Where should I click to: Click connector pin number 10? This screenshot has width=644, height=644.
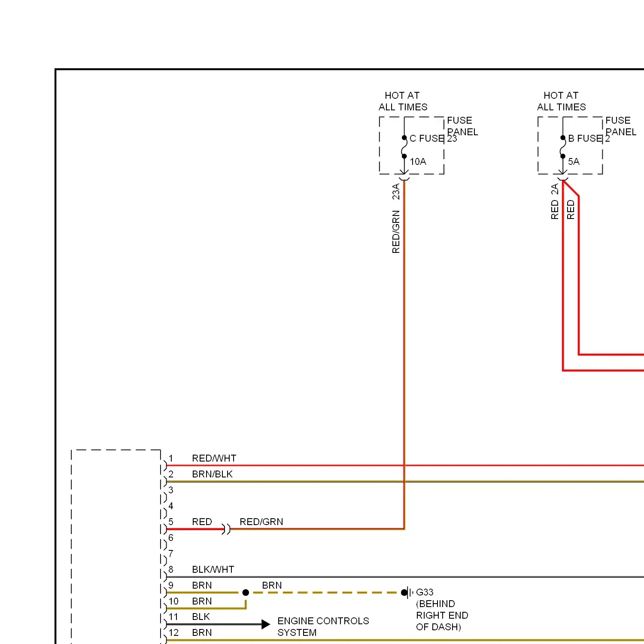(x=173, y=601)
